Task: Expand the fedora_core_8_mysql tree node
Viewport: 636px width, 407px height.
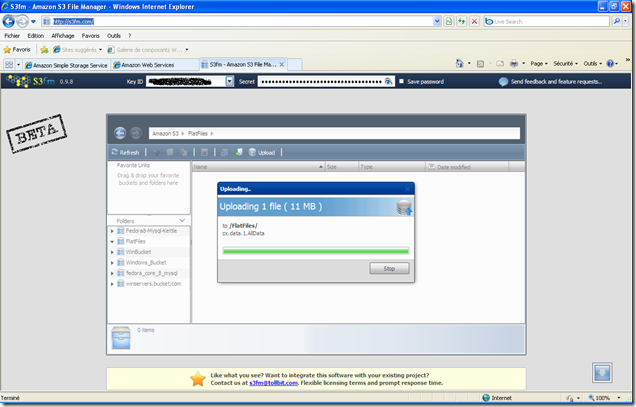Action: (x=112, y=273)
